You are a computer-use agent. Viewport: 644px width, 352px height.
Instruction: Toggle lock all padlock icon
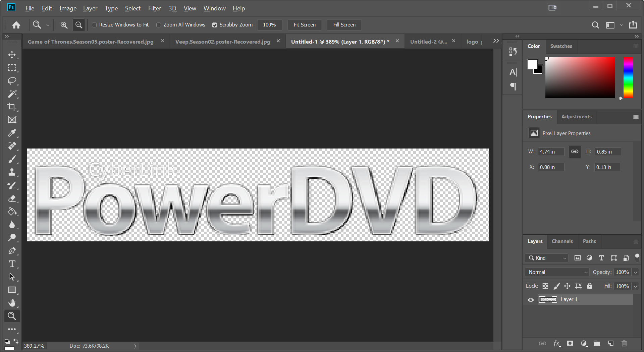[590, 286]
